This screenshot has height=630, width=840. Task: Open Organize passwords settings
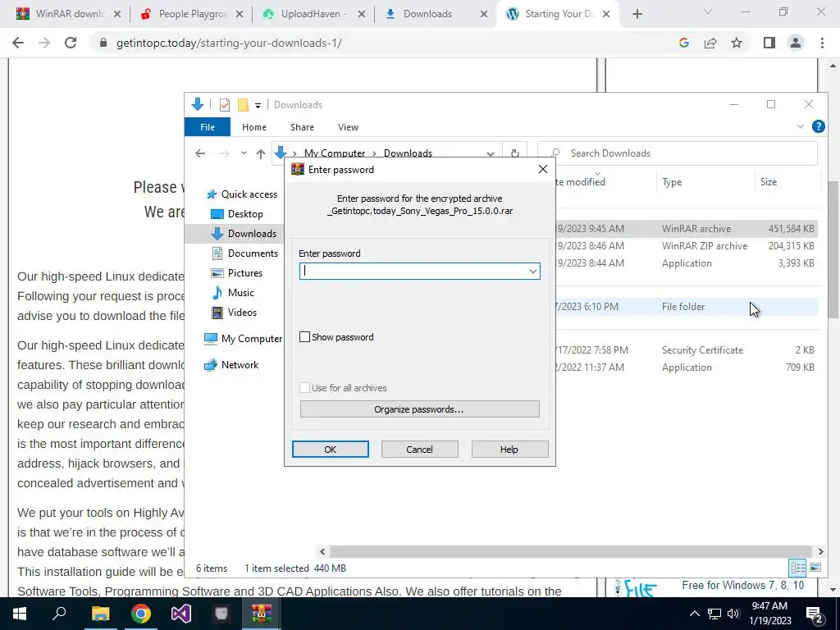point(419,409)
